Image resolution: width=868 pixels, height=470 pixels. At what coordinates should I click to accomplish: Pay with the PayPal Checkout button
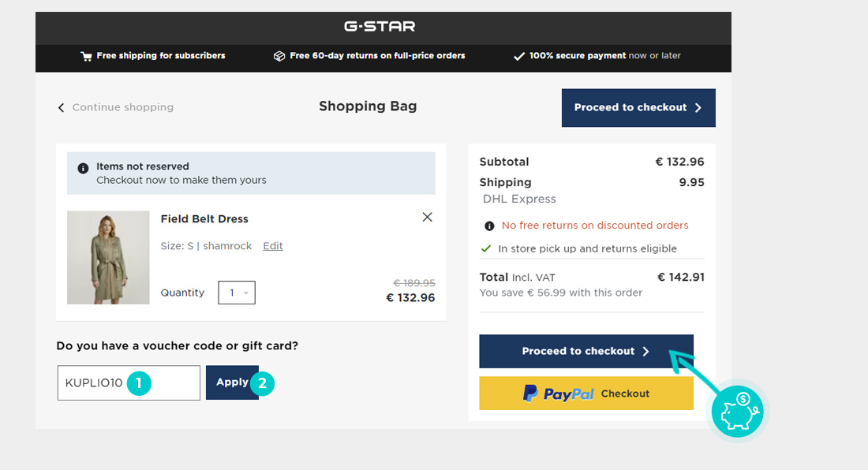pos(586,394)
